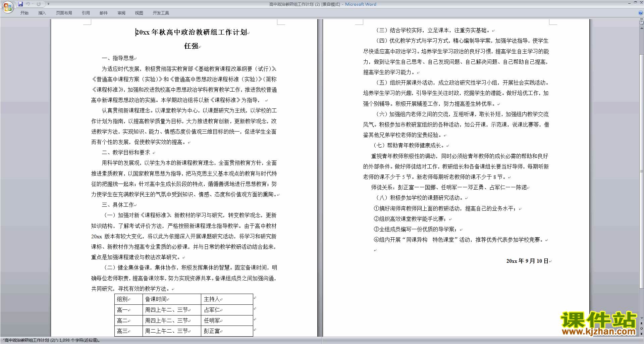644x344 pixels.
Task: Jump to previous page with double-up arrow
Action: (x=641, y=324)
